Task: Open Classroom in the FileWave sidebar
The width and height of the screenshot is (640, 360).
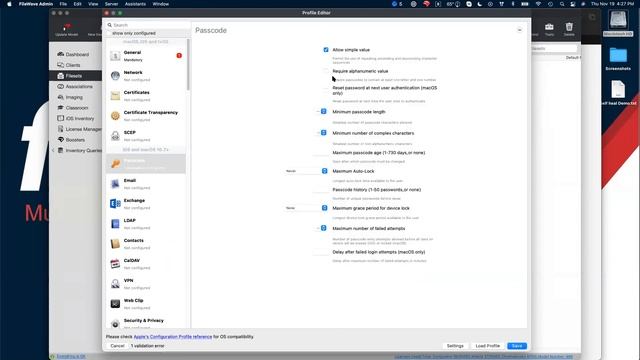Action: [73, 108]
